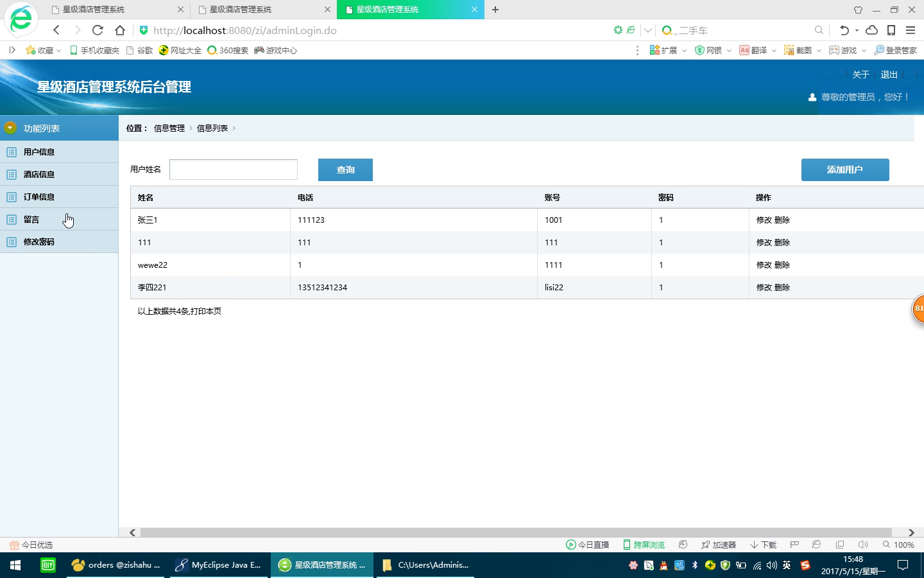
Task: Switch to the first 星级酒店管理系统 tab
Action: tap(116, 10)
